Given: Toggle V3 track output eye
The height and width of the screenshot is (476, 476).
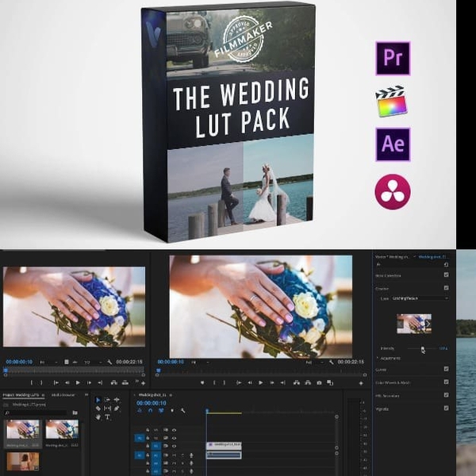Looking at the screenshot, I should click(174, 430).
